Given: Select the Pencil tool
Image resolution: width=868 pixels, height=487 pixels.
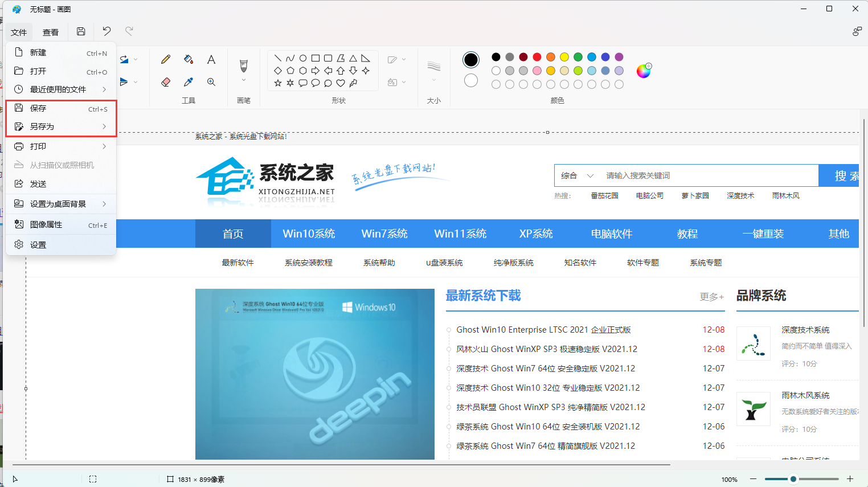Looking at the screenshot, I should (165, 59).
